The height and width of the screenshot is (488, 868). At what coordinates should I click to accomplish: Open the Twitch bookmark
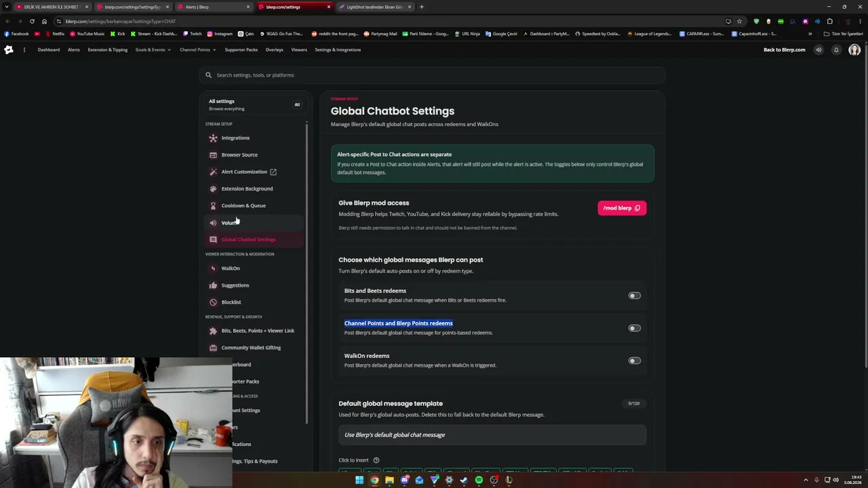pos(193,34)
